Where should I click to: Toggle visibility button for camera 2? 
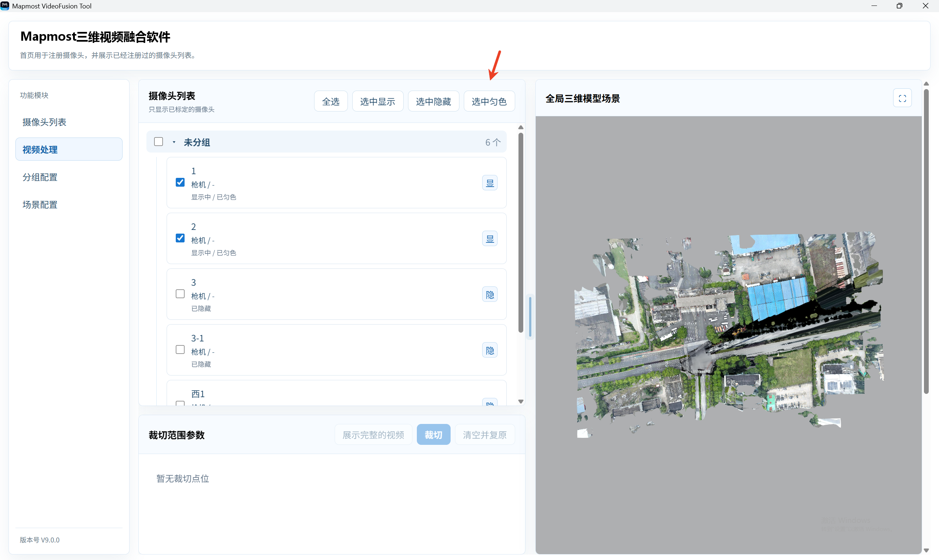coord(489,238)
